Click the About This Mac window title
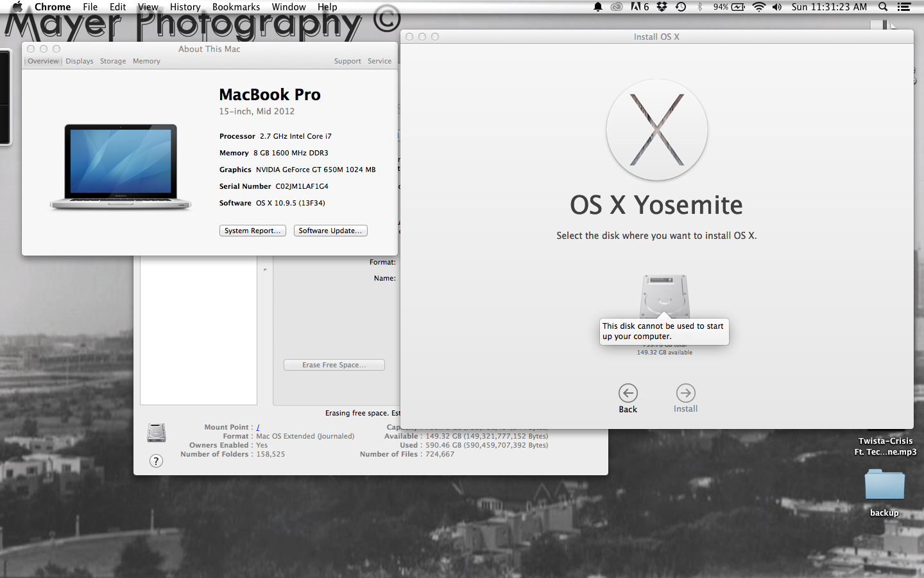The image size is (924, 578). (x=209, y=49)
